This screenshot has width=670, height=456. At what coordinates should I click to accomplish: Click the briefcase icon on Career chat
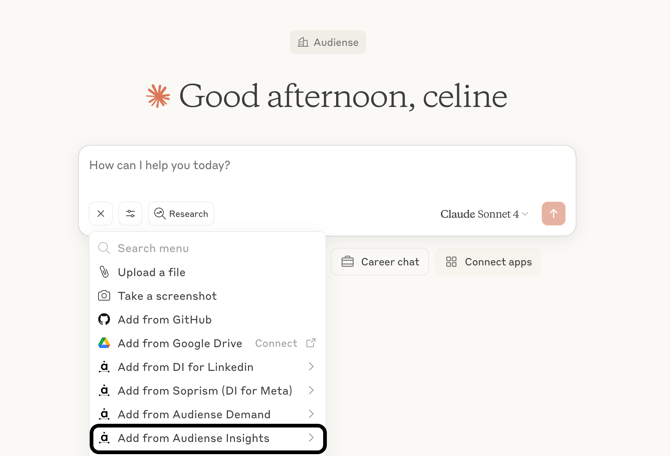[347, 262]
